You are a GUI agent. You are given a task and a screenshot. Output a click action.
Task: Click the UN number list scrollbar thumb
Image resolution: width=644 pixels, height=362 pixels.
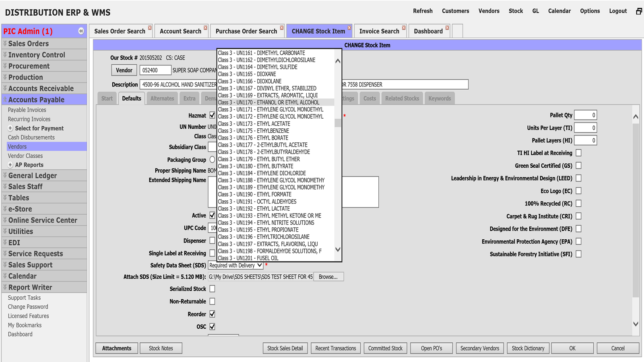pos(338,123)
